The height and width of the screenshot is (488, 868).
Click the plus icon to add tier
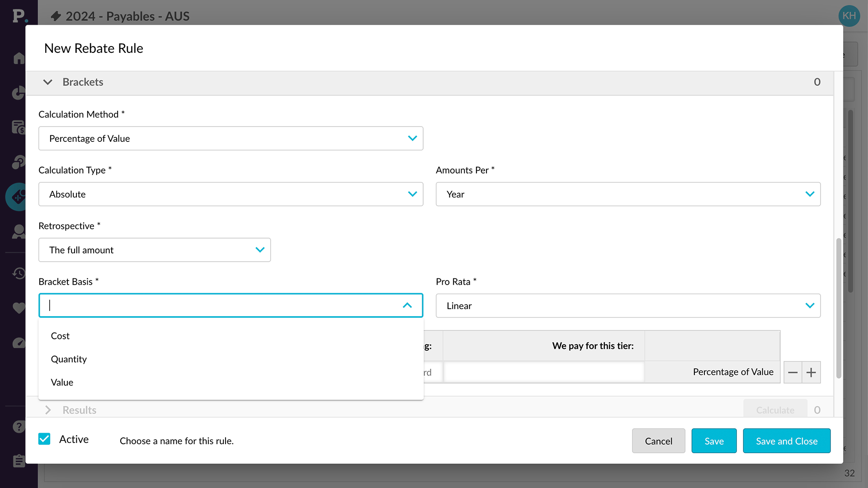pyautogui.click(x=811, y=372)
